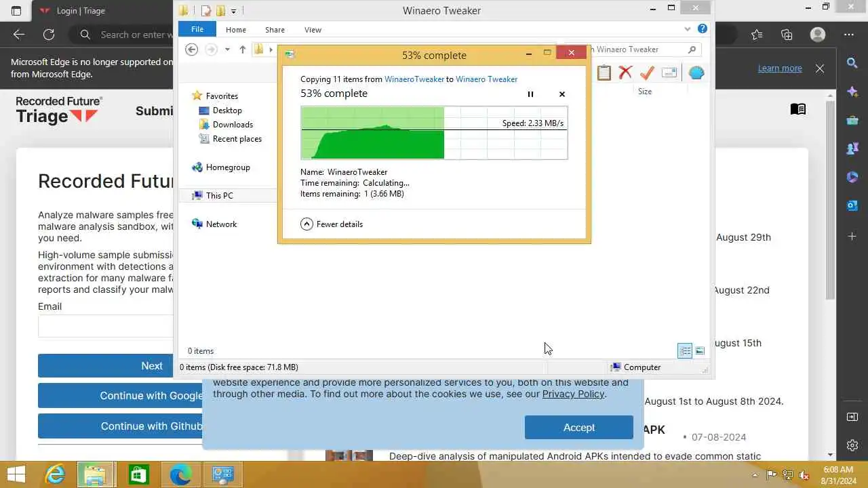Select Network in the navigation pane
The image size is (868, 488).
pyautogui.click(x=214, y=224)
